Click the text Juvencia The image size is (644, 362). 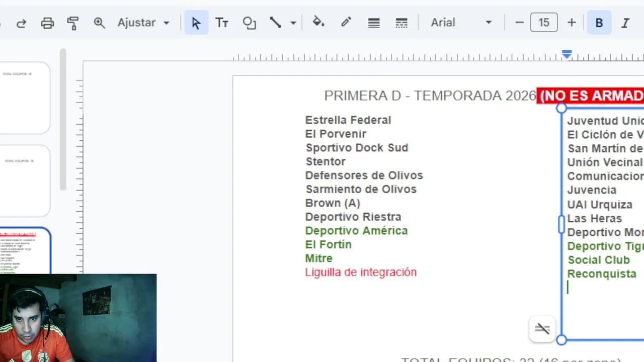pos(592,190)
